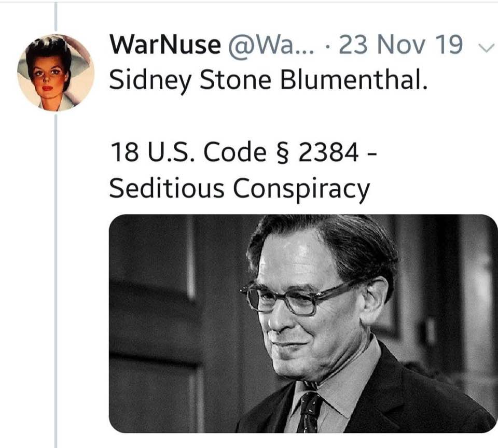Open the attached black-and-white photo
The image size is (498, 448).
(x=303, y=324)
